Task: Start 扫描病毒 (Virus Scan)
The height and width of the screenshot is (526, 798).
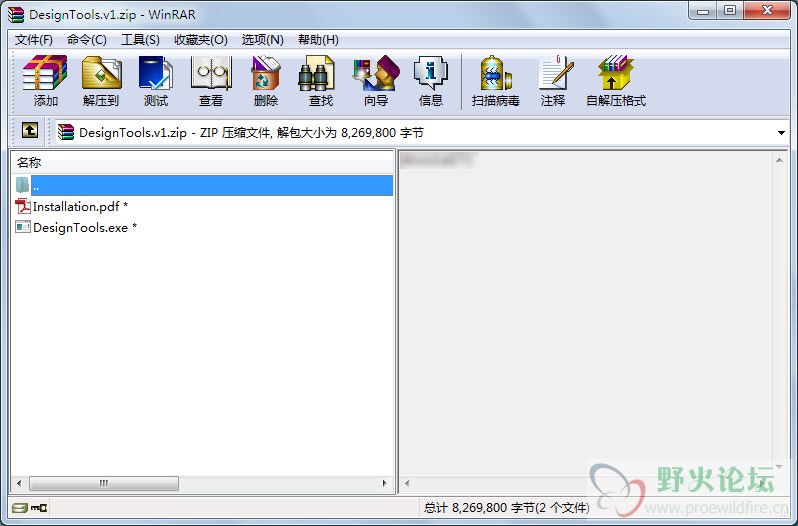Action: coord(495,81)
